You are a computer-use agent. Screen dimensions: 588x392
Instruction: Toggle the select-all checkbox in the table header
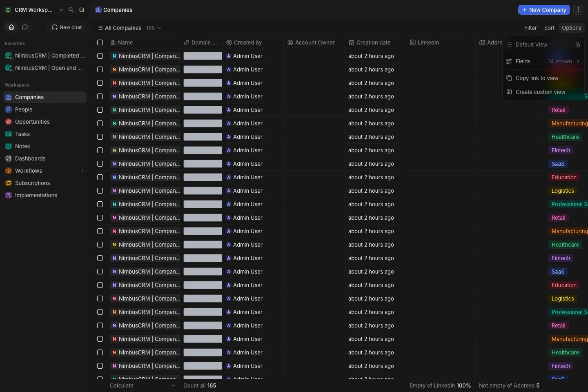[100, 42]
